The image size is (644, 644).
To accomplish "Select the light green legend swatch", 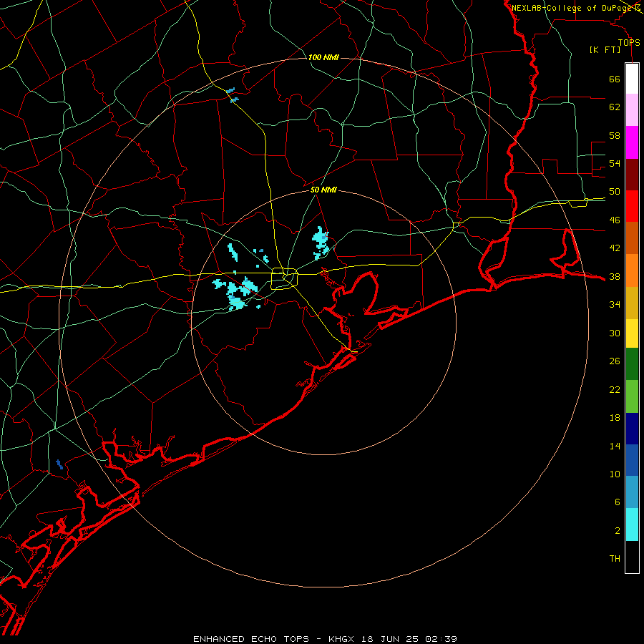I will (632, 396).
